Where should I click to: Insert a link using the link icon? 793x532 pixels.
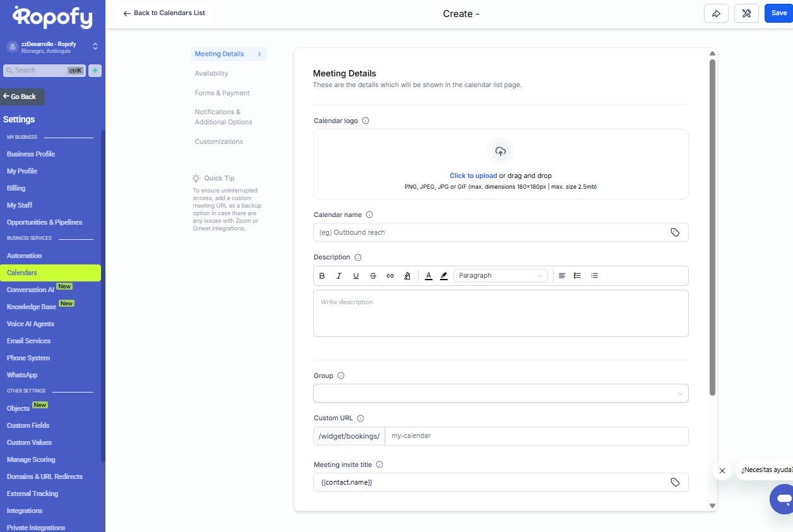coord(390,276)
